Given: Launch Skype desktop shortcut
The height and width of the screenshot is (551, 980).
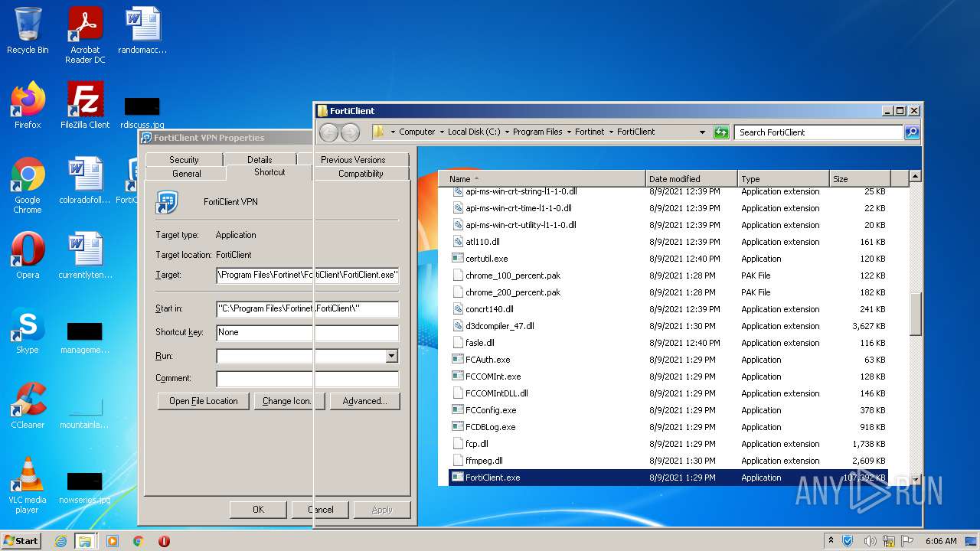Looking at the screenshot, I should [28, 331].
